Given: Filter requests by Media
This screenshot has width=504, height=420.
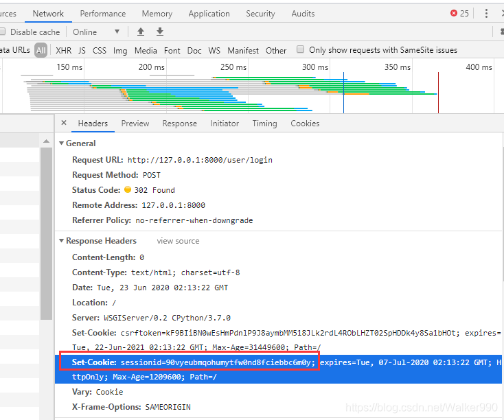Looking at the screenshot, I should point(146,51).
